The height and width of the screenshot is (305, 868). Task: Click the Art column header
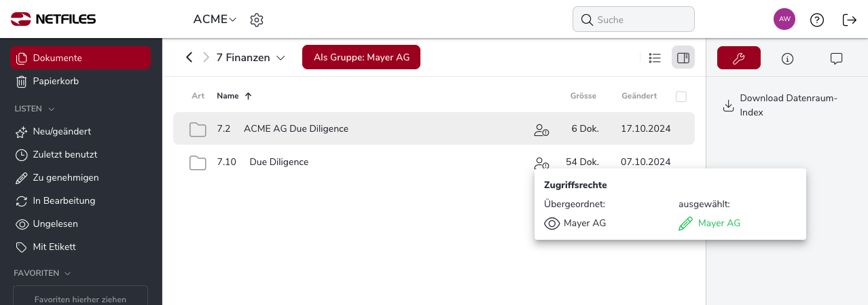[x=198, y=96]
